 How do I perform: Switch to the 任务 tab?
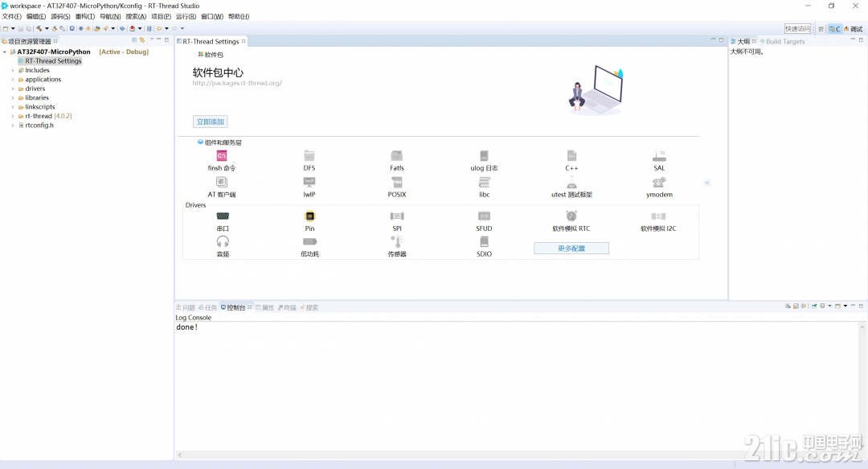pyautogui.click(x=207, y=307)
